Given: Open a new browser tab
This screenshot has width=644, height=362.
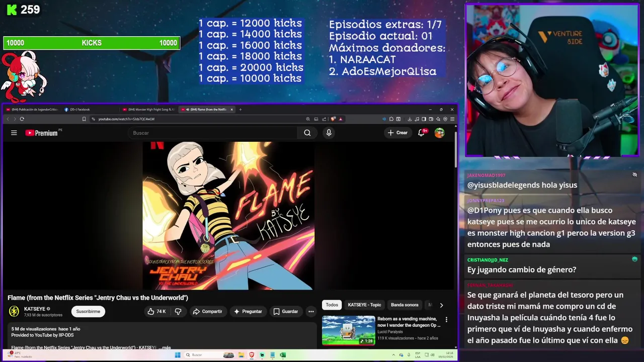Looking at the screenshot, I should tap(240, 110).
